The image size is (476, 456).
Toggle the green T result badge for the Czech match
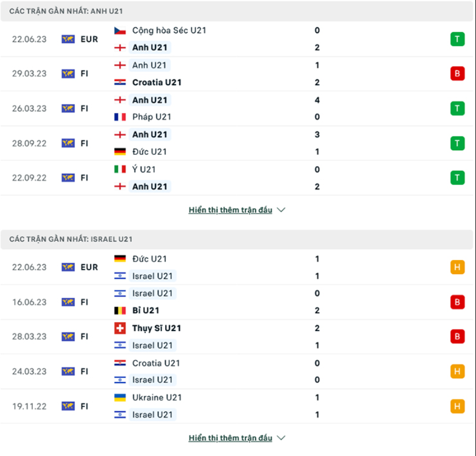[x=457, y=39]
